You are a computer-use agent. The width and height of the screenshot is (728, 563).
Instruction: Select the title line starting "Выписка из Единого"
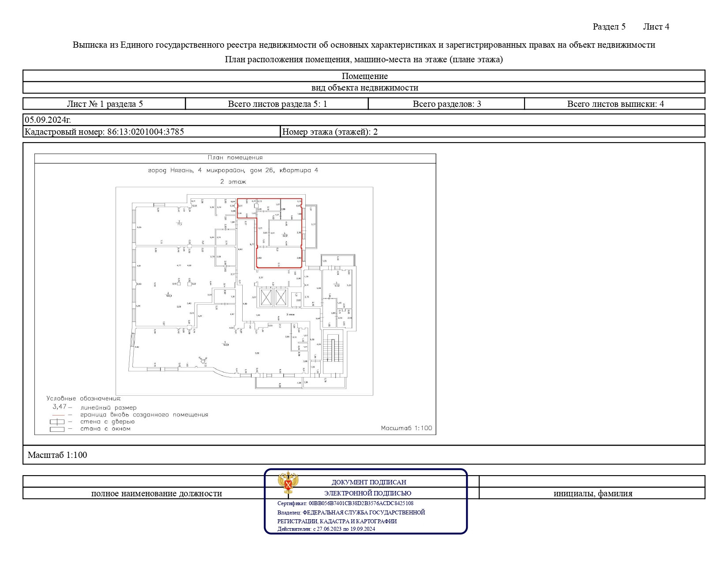364,45
